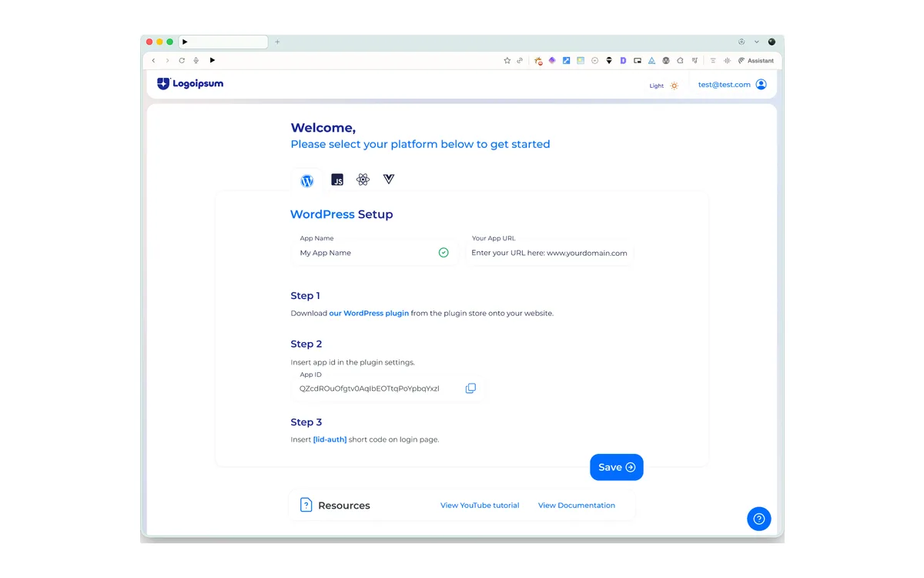Bookmark page with the star icon
The width and height of the screenshot is (924, 578).
coord(507,60)
